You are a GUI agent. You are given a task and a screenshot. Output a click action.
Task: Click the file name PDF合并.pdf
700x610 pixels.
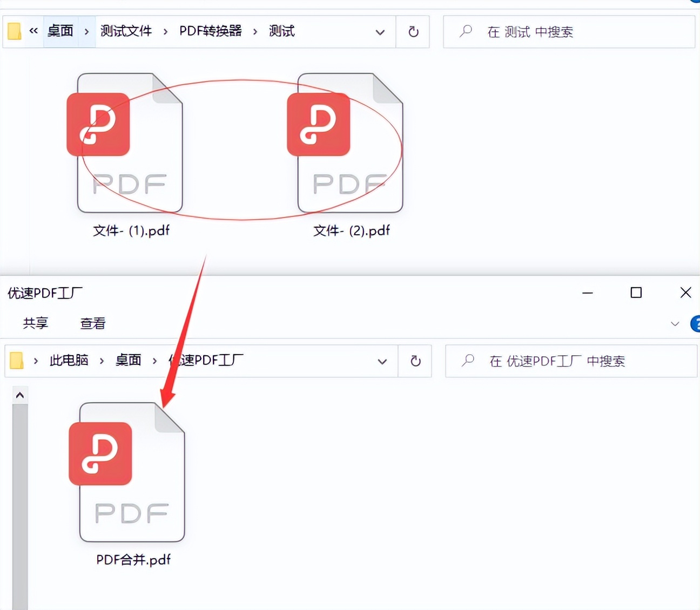(133, 560)
